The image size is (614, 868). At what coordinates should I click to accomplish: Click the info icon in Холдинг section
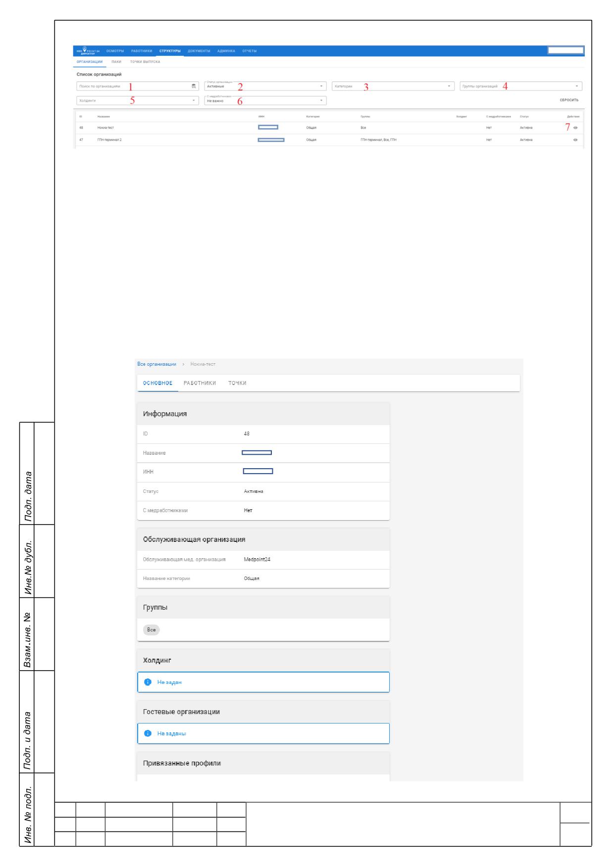(x=147, y=682)
